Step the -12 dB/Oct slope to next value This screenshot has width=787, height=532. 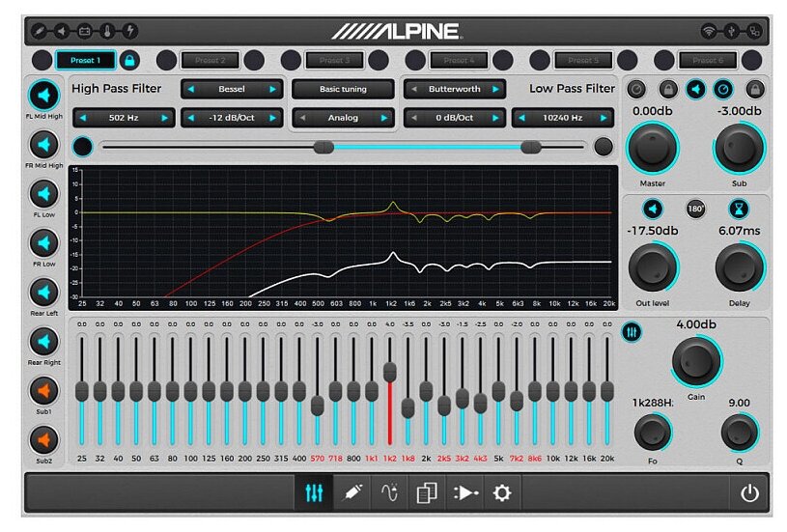pyautogui.click(x=272, y=118)
